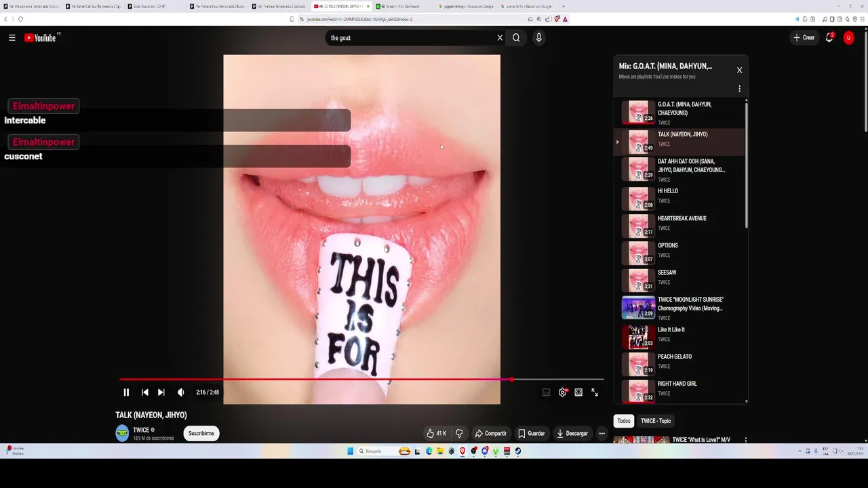Toggle subtitles on the player
The image size is (868, 488).
[546, 392]
